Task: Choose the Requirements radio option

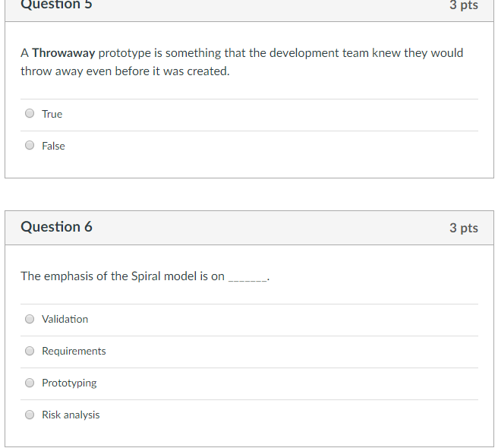Action: click(30, 351)
